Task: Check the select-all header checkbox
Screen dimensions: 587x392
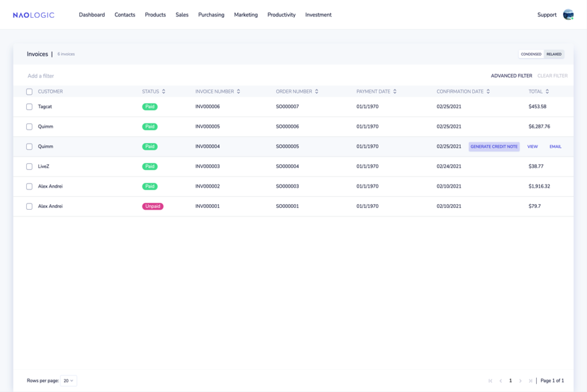Action: coord(29,92)
